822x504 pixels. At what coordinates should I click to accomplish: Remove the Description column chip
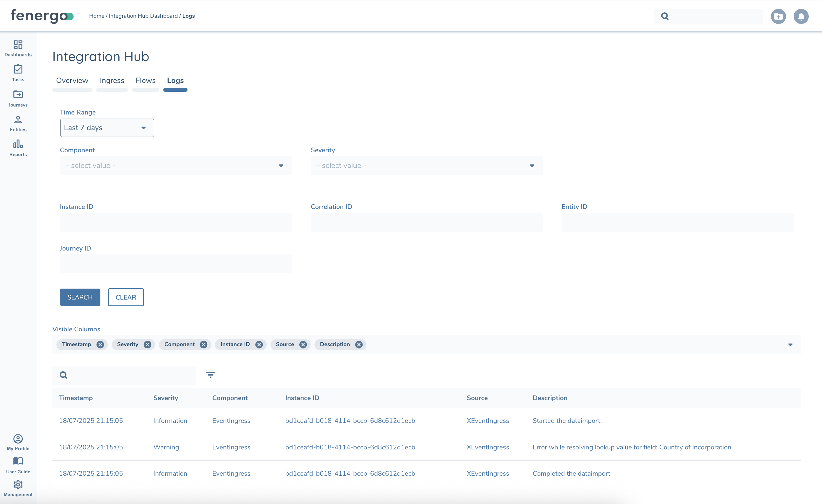click(359, 345)
